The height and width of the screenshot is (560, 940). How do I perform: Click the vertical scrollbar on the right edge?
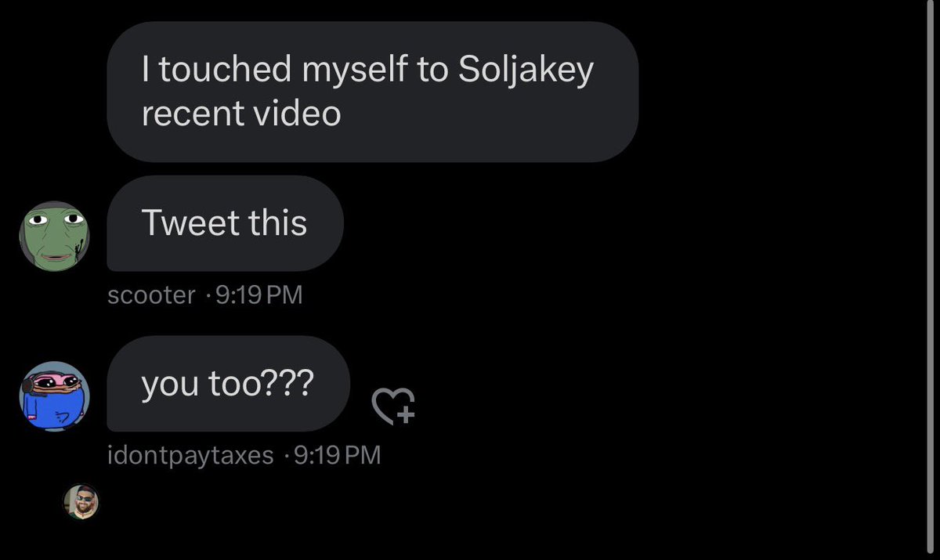pos(927,280)
